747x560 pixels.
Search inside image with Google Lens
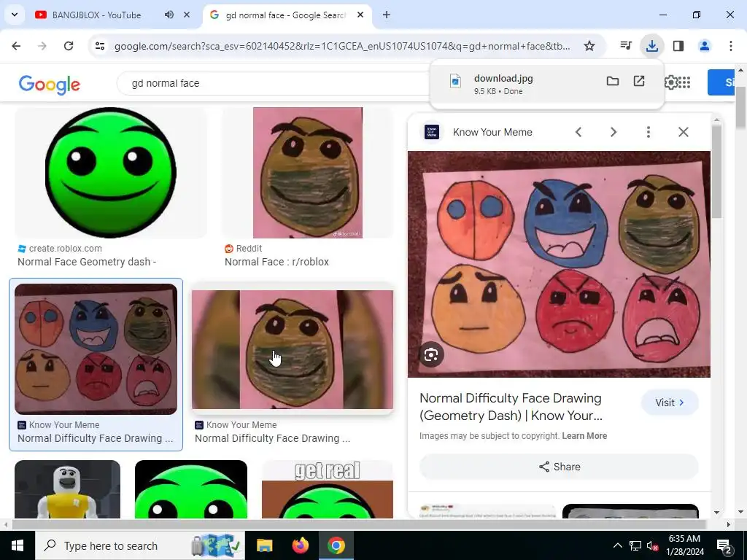[431, 355]
